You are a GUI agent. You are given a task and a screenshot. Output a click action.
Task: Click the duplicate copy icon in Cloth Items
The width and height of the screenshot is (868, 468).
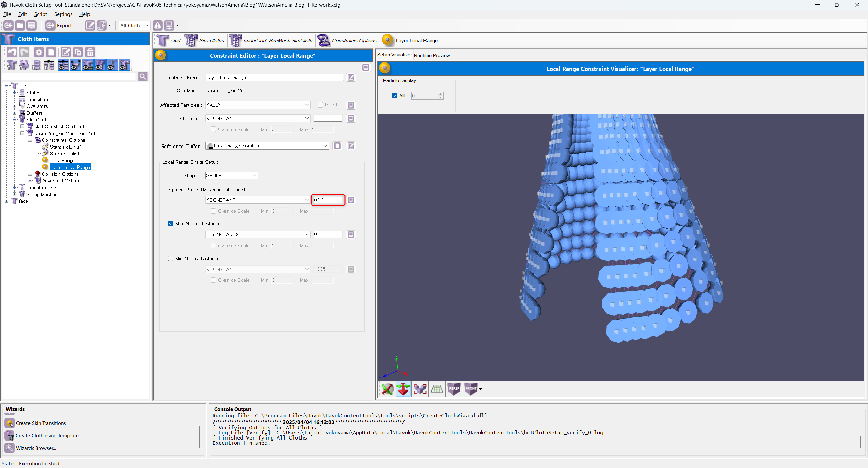tap(78, 52)
